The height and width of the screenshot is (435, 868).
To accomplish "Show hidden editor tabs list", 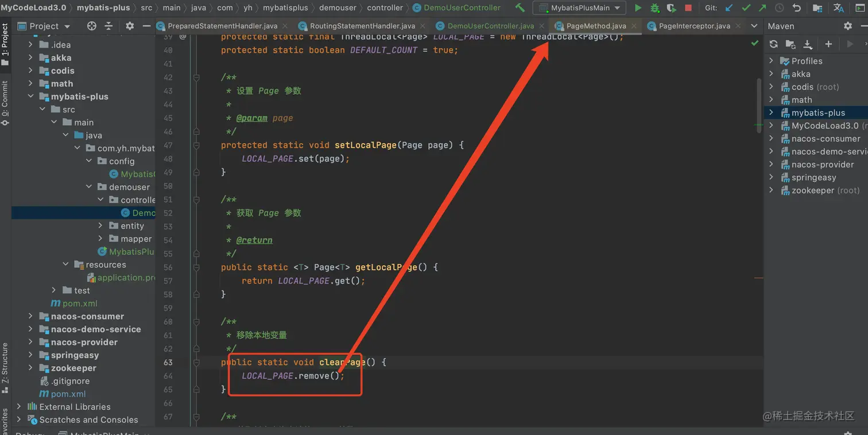I will pos(754,26).
